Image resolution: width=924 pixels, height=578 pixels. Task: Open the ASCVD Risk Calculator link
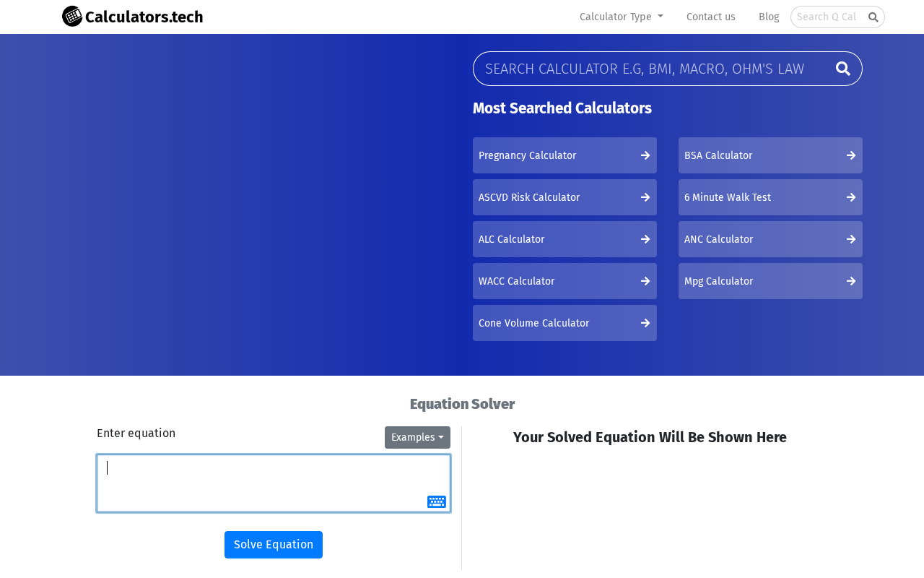coord(529,197)
